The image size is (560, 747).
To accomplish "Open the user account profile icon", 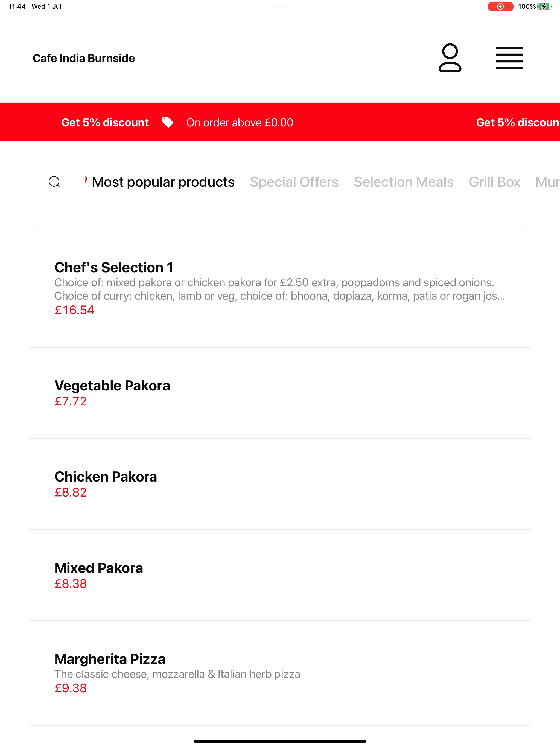I will [450, 58].
